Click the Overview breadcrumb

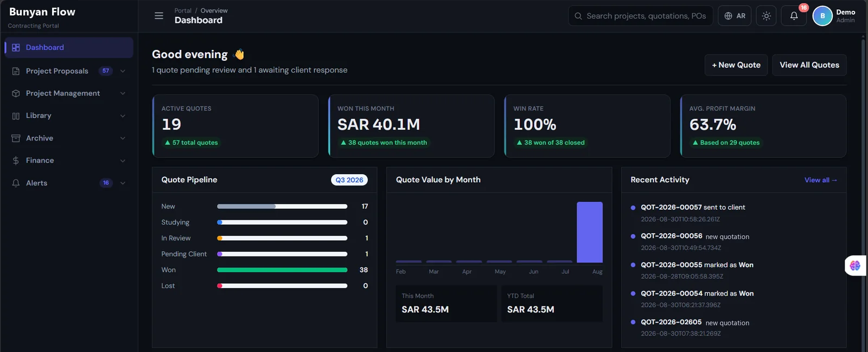point(214,11)
